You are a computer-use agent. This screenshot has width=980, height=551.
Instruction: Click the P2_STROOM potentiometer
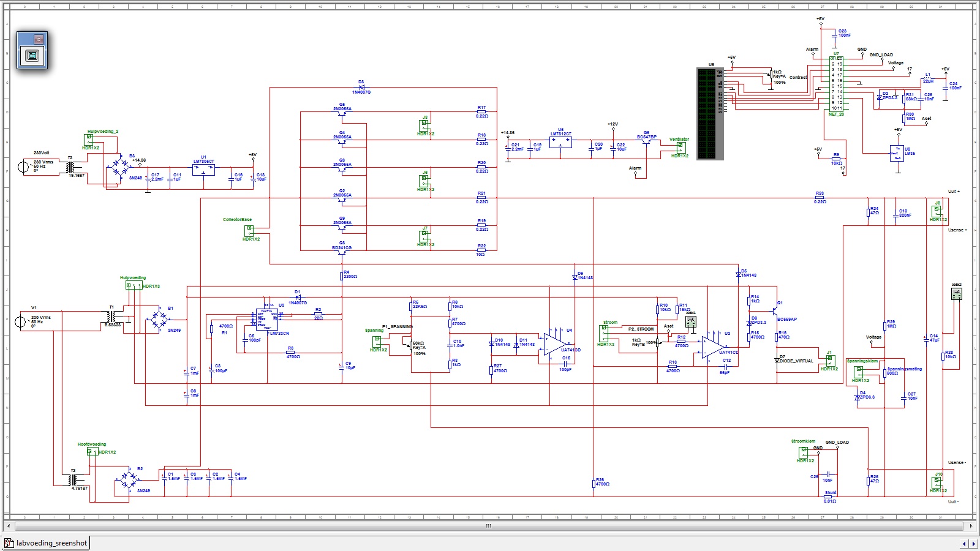(x=657, y=342)
